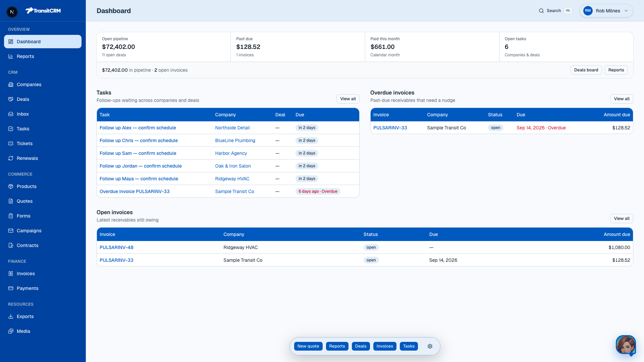
Task: Open task Follow up Chris — confirm schedule
Action: (x=139, y=140)
